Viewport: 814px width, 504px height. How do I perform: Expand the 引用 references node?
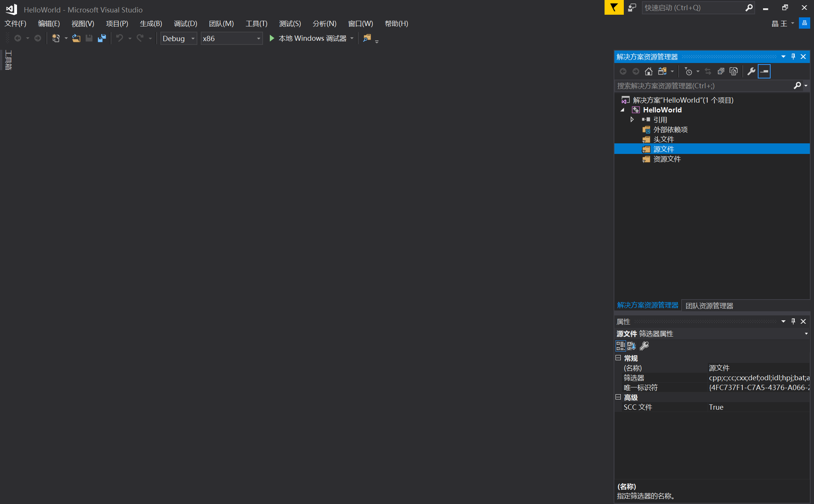coord(632,120)
